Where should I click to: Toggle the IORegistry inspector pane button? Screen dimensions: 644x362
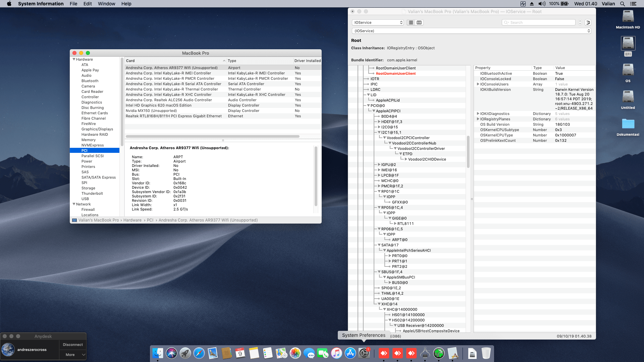[588, 22]
